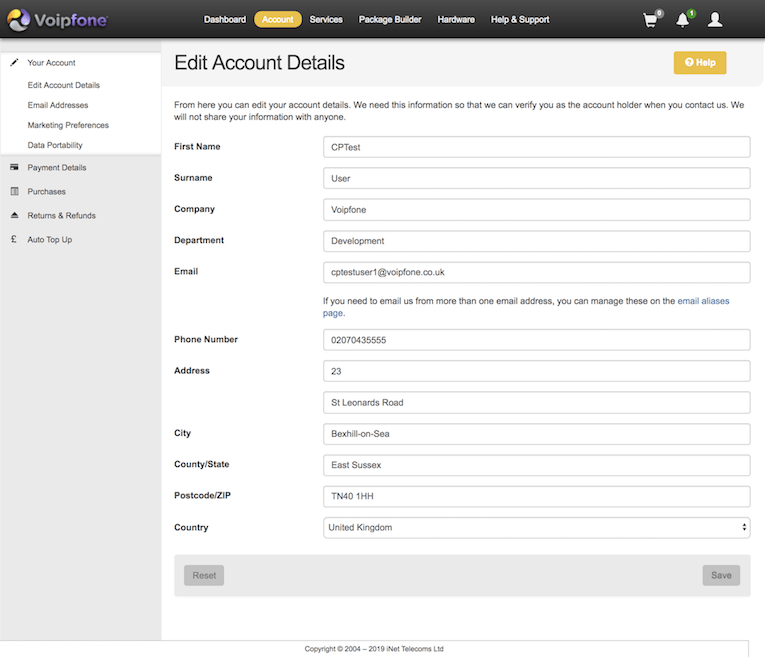Open the Hardware menu
This screenshot has width=765, height=657.
pyautogui.click(x=456, y=20)
